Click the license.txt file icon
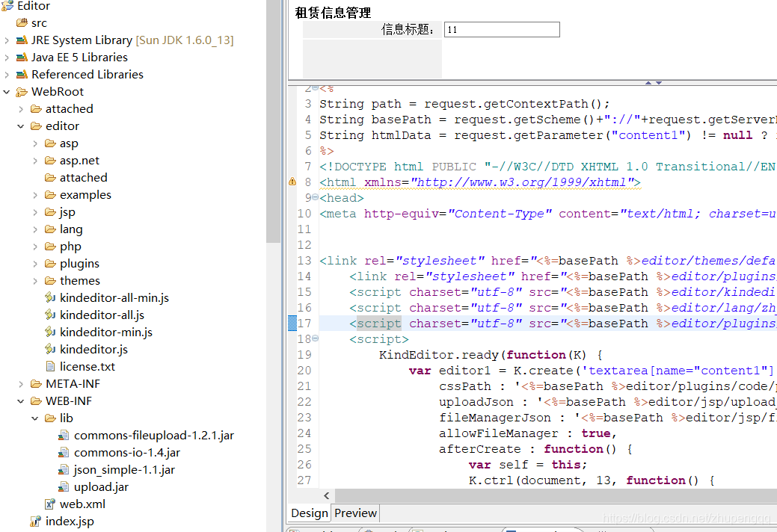 pos(50,366)
